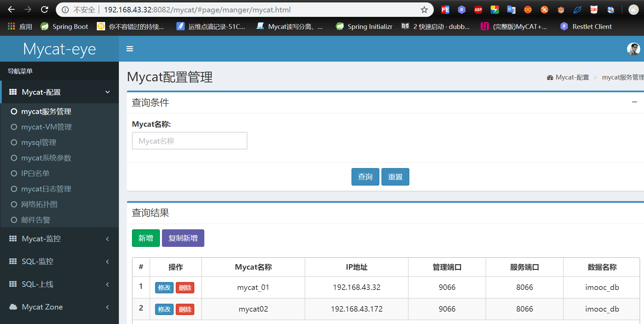644x324 pixels.
Task: Select 邮件告警 in sidebar
Action: (36, 220)
